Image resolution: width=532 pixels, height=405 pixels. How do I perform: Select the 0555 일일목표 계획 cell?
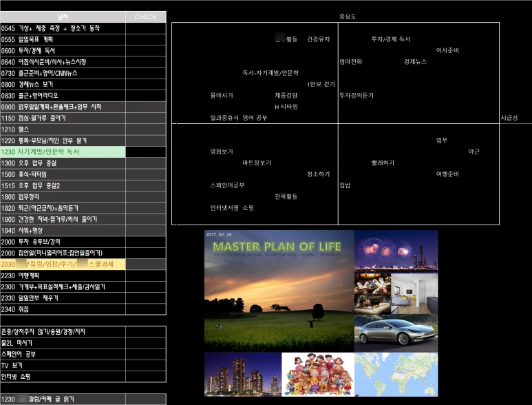pos(63,39)
